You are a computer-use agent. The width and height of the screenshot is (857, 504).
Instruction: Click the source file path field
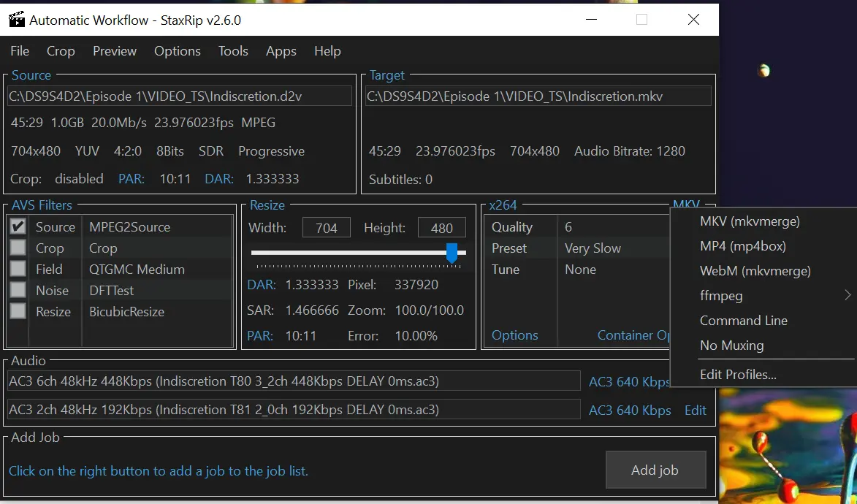click(x=179, y=96)
